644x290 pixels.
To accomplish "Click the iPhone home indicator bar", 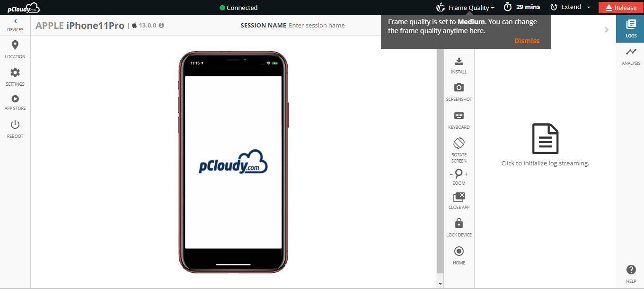I will coord(233,264).
